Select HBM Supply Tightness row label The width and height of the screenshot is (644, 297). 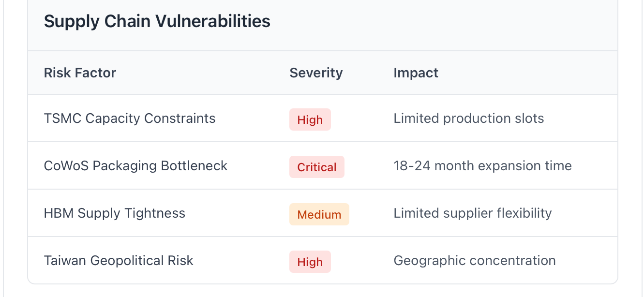click(x=115, y=213)
